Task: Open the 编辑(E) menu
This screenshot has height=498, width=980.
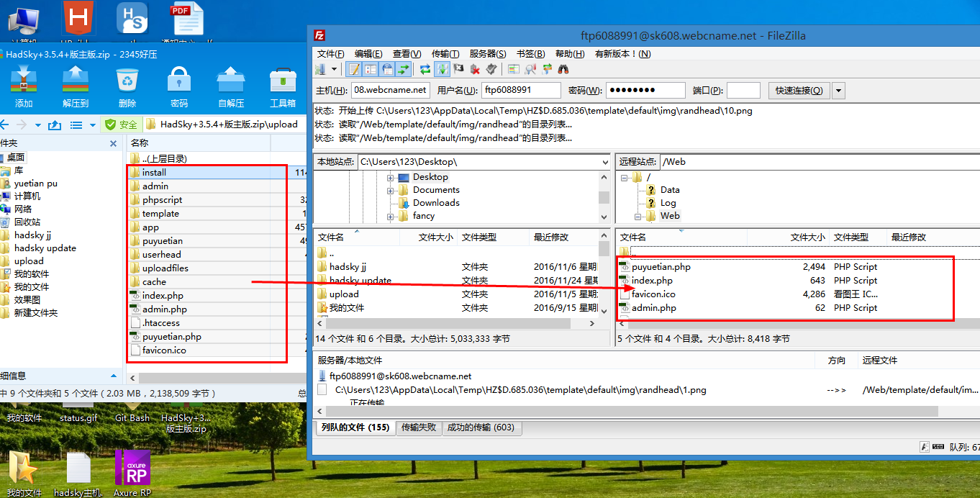Action: click(368, 53)
